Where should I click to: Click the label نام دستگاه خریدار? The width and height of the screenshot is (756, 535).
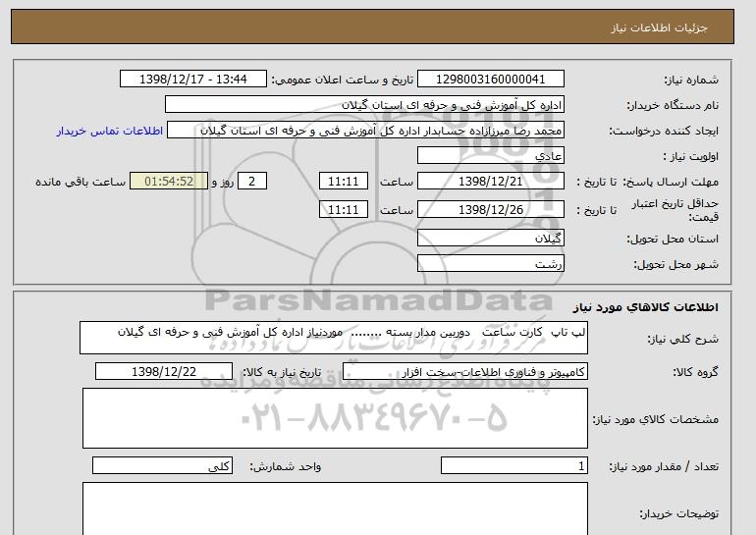coord(673,106)
